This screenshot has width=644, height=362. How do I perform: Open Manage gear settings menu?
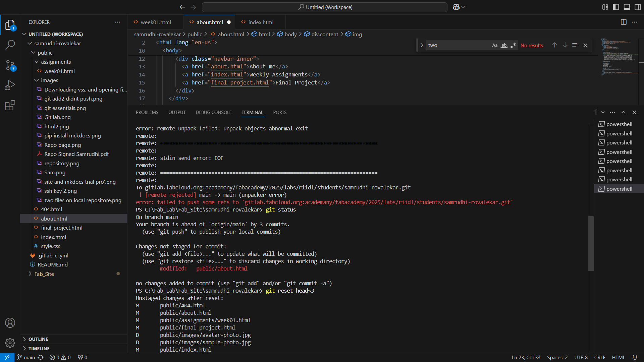point(10,343)
